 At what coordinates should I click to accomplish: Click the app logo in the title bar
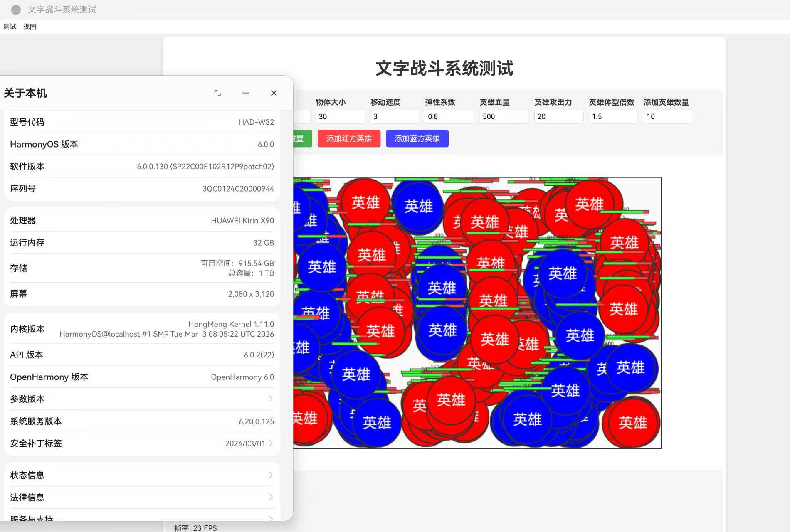pos(16,10)
